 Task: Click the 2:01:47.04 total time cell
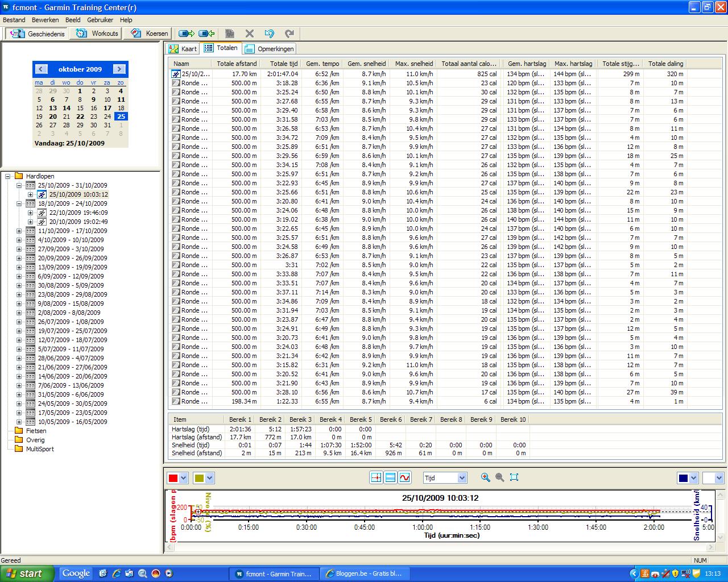282,74
